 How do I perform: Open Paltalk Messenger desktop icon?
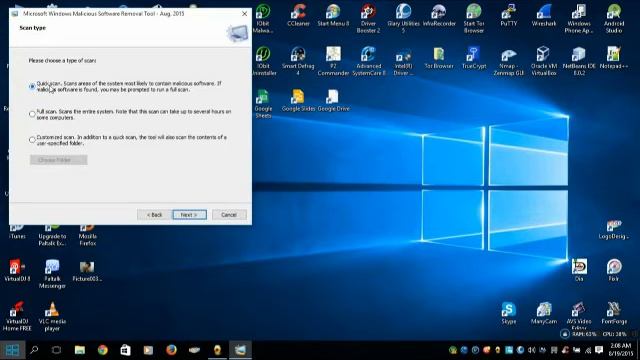click(52, 273)
